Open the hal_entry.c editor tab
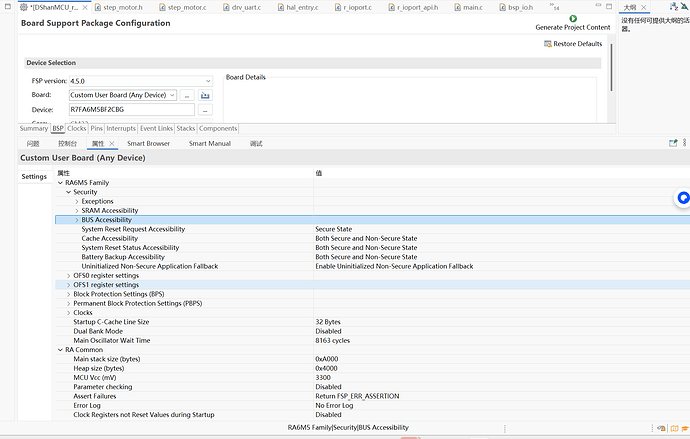690x439 pixels. click(x=298, y=7)
